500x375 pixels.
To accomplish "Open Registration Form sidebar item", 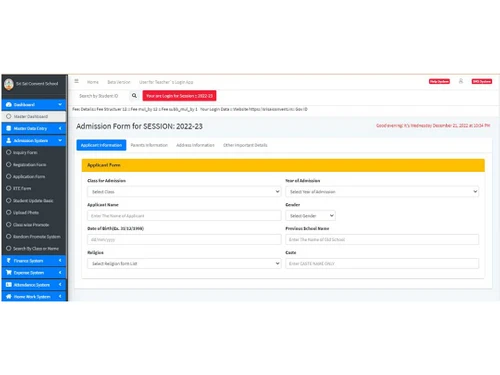I will pos(34,164).
